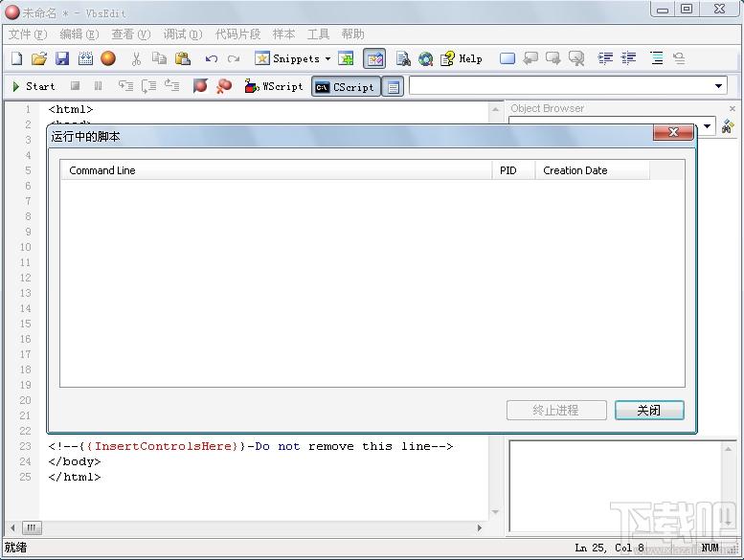Sort by PID column header

pyautogui.click(x=513, y=170)
